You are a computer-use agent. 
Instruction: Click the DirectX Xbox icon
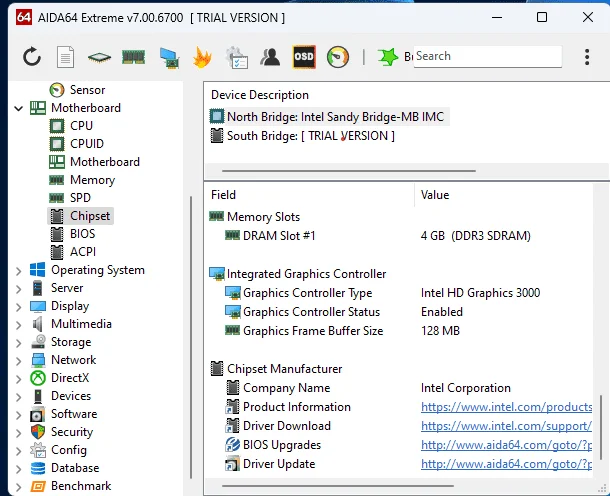(x=38, y=378)
